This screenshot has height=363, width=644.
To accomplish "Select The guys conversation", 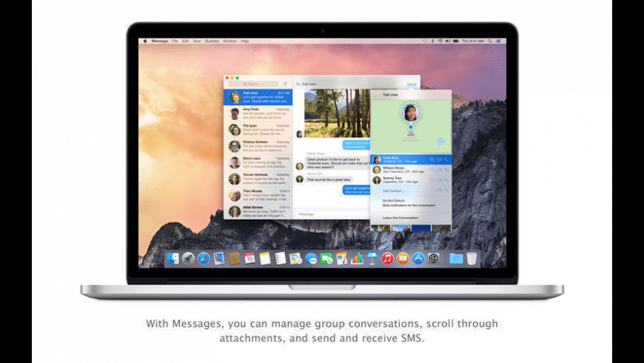I will pyautogui.click(x=258, y=130).
